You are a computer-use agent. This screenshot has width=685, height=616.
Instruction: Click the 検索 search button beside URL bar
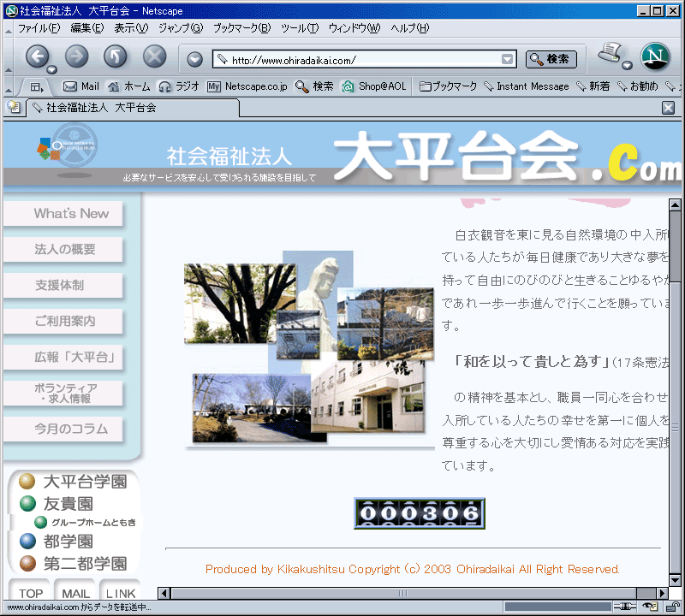(x=551, y=59)
